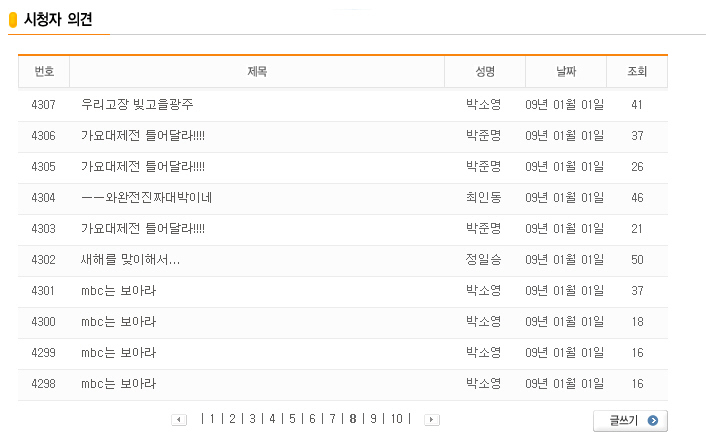This screenshot has height=439, width=706.
Task: Click the 조회 column header
Action: tap(637, 72)
